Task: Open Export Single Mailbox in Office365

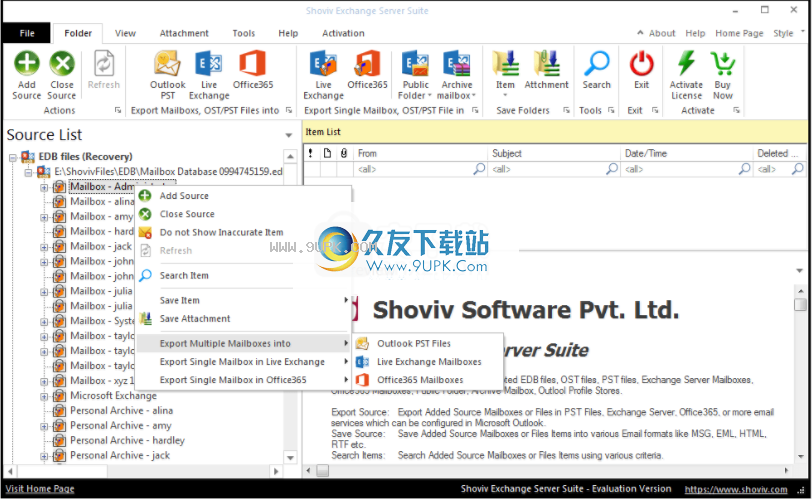Action: 242,379
